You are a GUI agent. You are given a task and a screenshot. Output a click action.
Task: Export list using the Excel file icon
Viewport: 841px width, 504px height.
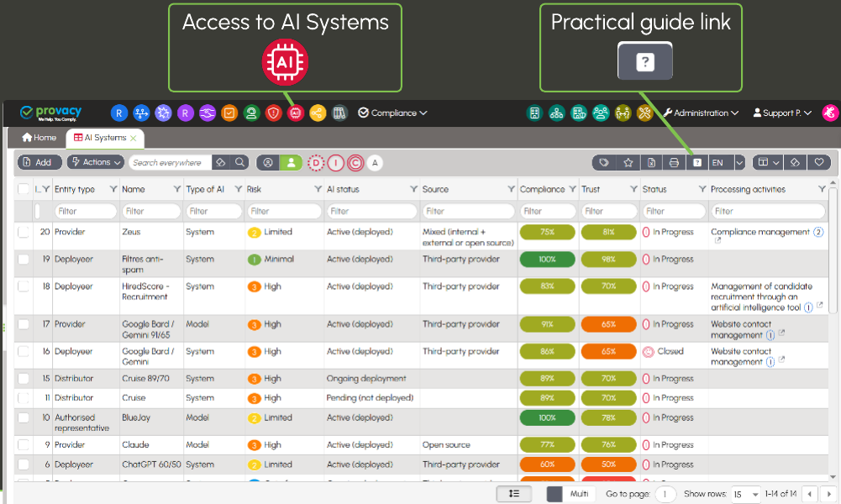(x=651, y=162)
